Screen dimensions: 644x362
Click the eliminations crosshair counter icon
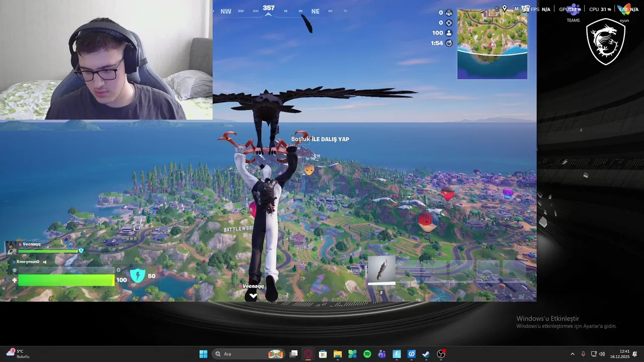point(449,23)
